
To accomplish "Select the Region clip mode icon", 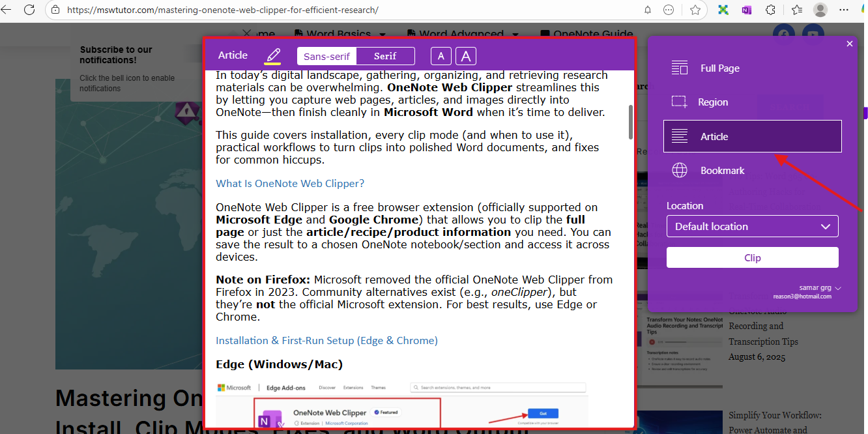I will (680, 102).
